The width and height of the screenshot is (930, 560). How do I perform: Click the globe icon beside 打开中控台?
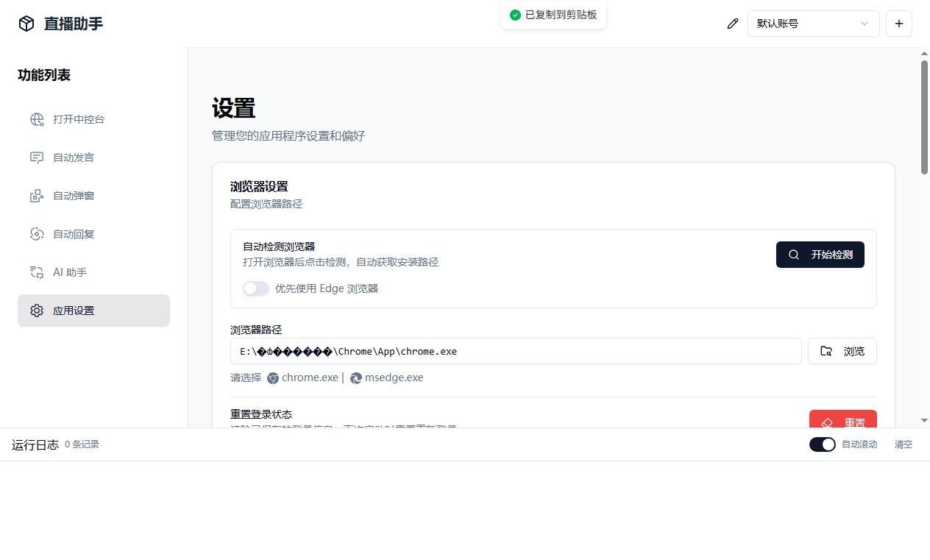tap(37, 119)
